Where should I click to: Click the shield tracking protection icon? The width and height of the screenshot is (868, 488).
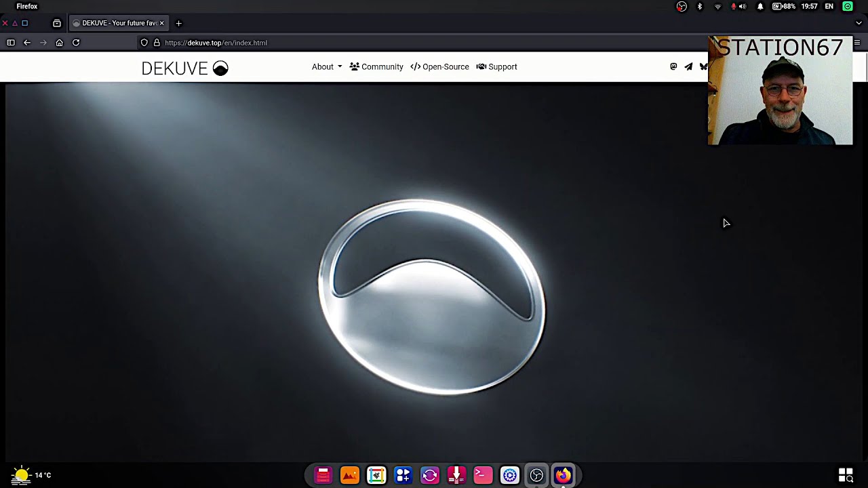coord(144,43)
